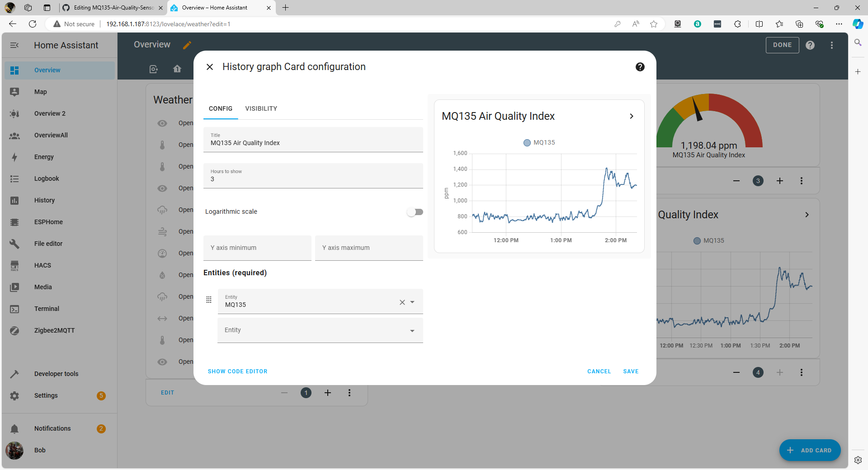Open dashboard three-dot overflow menu
Viewport: 868px width, 470px height.
[x=832, y=45]
